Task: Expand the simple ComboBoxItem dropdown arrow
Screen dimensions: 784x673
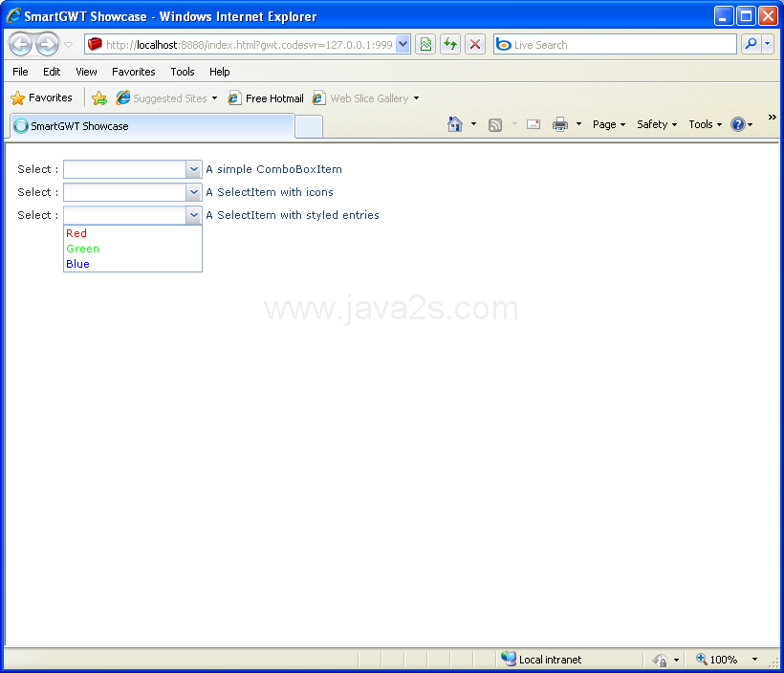Action: [194, 169]
